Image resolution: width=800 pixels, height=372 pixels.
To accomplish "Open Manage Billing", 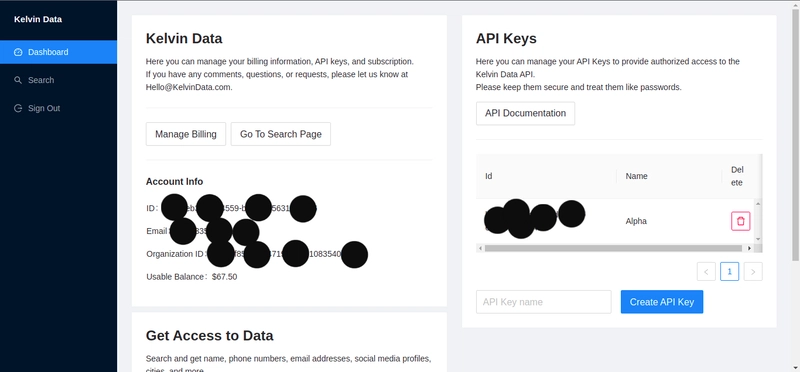I will point(186,134).
